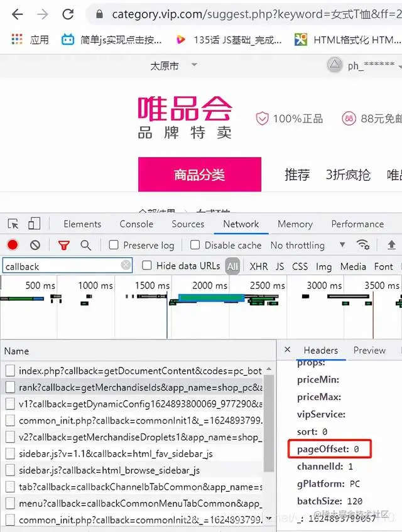Filter requests by CSS
The height and width of the screenshot is (532, 402).
[300, 267]
